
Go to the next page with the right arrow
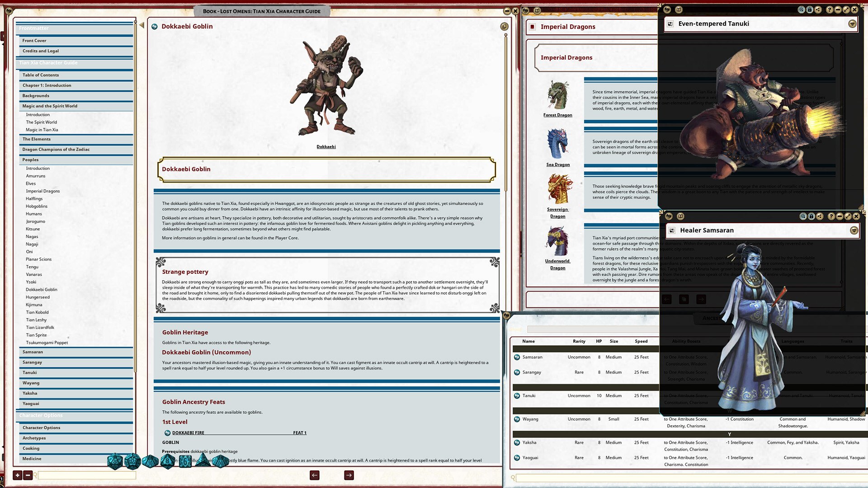click(348, 475)
